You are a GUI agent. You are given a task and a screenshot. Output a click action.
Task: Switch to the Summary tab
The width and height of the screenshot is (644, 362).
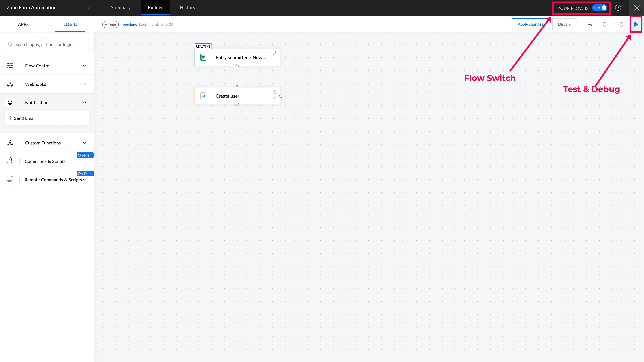pyautogui.click(x=121, y=8)
